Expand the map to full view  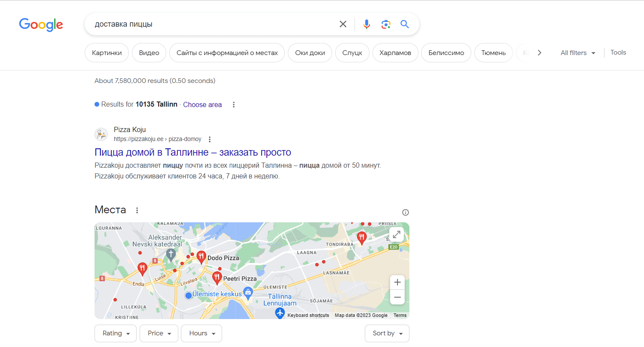coord(397,234)
